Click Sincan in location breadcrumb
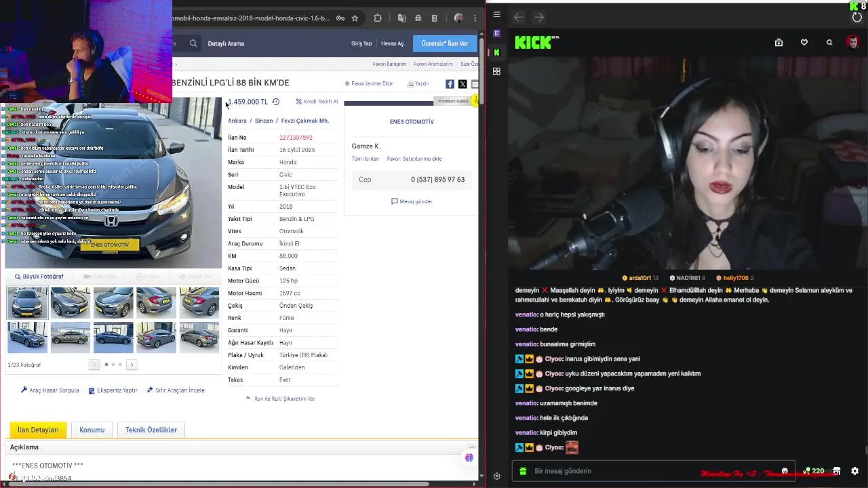The height and width of the screenshot is (488, 868). (264, 121)
